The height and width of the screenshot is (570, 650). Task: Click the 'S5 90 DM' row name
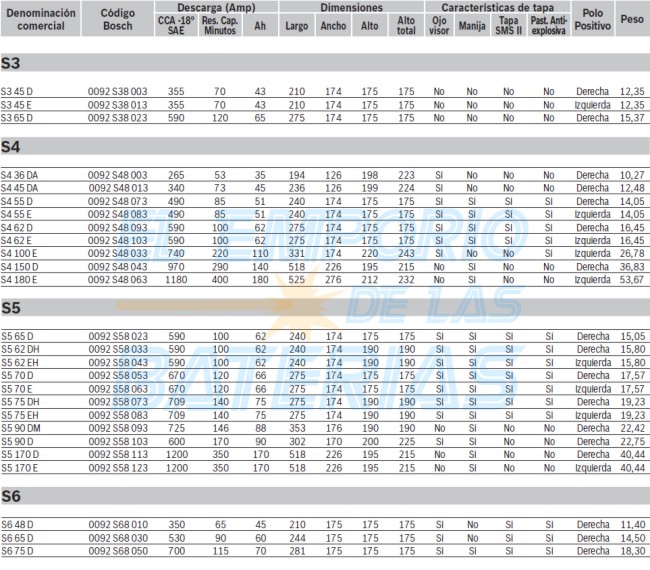21,428
